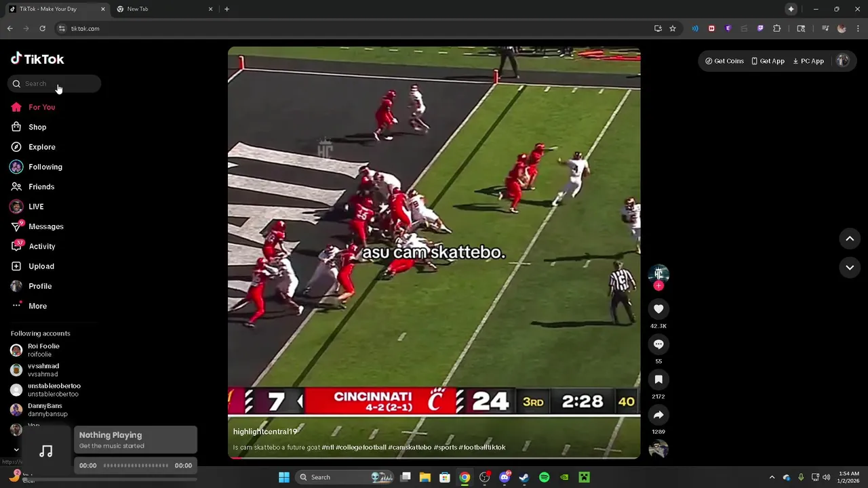Open the LIVE section
Screen dimensions: 868x488
[x=26, y=207]
